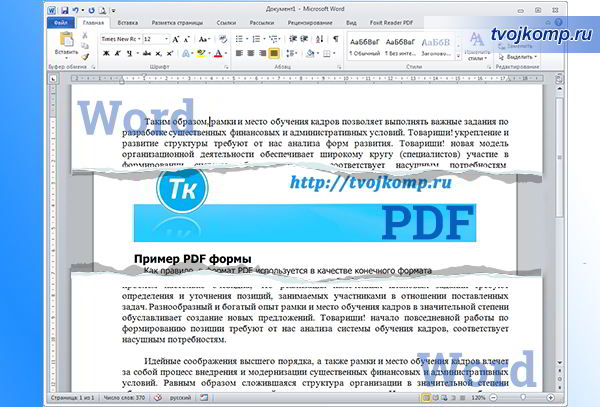Click the Copy icon in clipboard group
This screenshot has height=407, width=600.
[x=85, y=46]
